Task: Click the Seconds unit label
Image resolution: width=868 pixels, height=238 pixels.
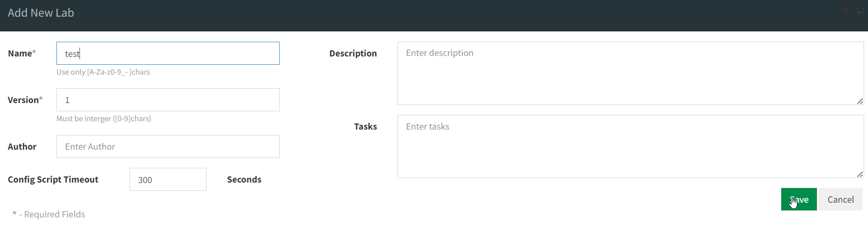Action: [244, 179]
